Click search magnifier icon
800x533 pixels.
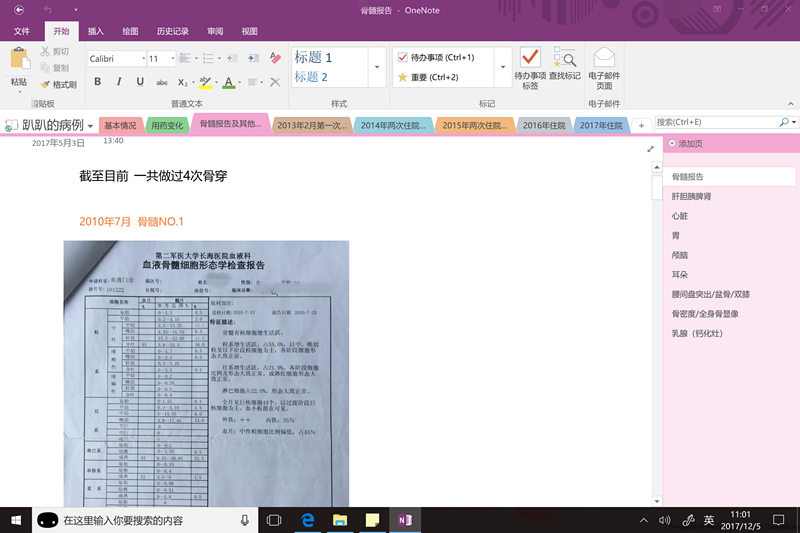click(784, 122)
